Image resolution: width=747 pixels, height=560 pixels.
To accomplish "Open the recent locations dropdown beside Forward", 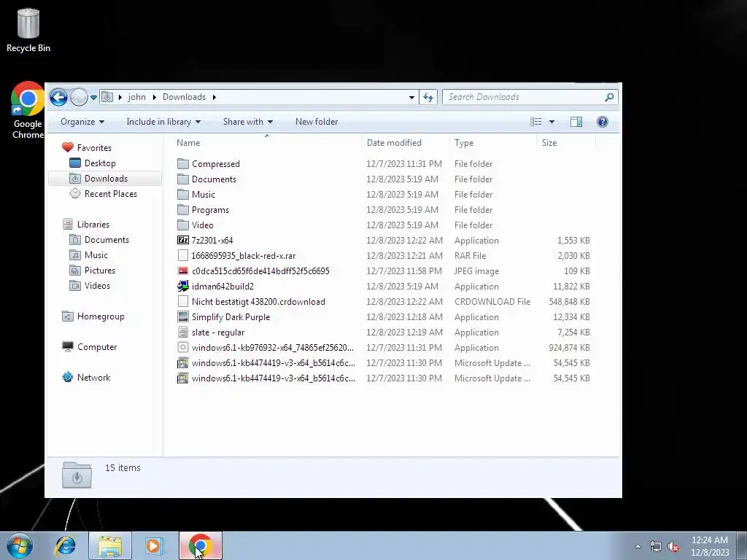I will (x=94, y=97).
